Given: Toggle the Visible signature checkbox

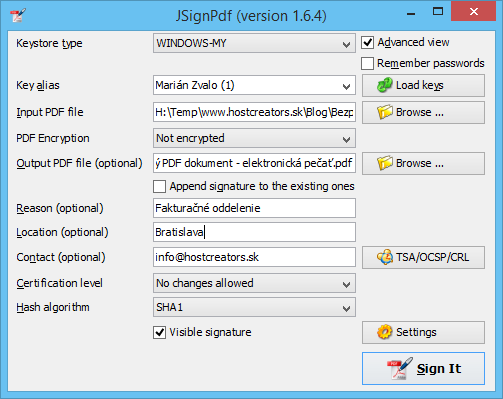Looking at the screenshot, I should pos(159,332).
